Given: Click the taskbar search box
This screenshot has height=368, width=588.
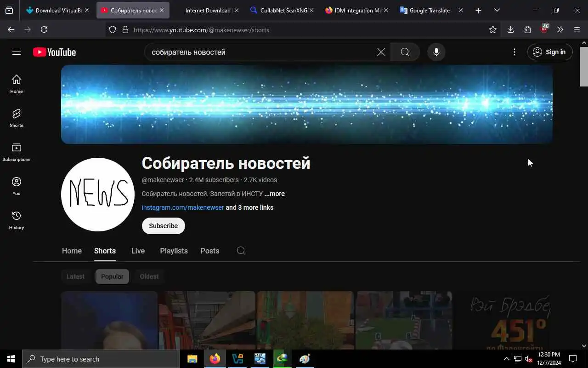Looking at the screenshot, I should [101, 359].
